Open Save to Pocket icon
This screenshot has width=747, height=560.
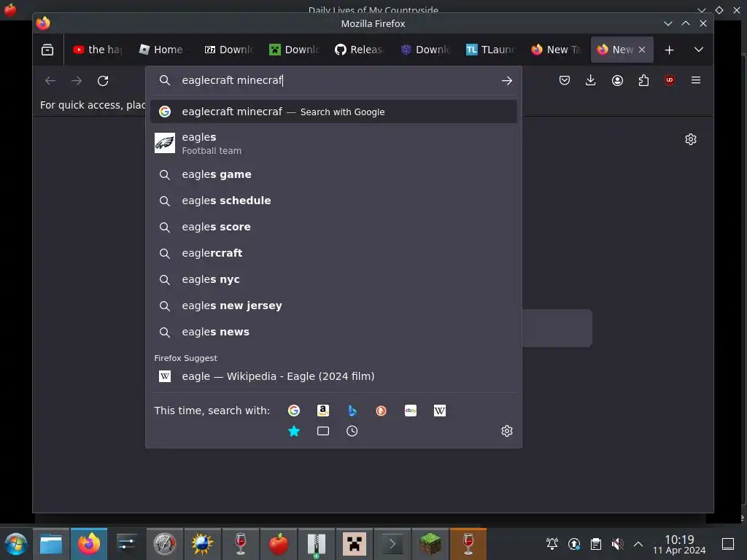[565, 80]
